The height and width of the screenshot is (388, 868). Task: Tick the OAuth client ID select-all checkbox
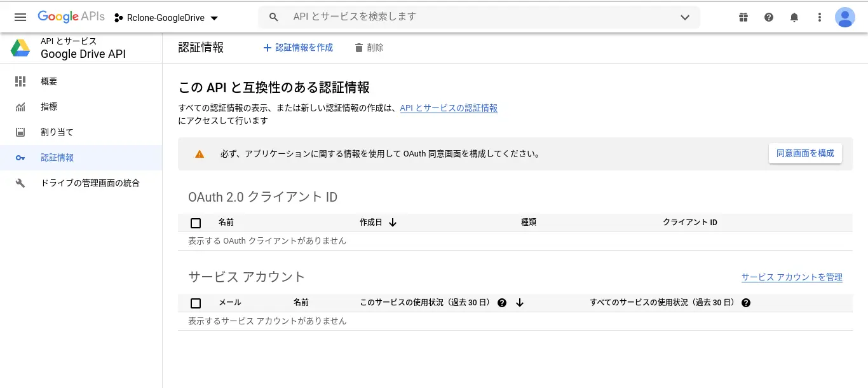click(196, 223)
